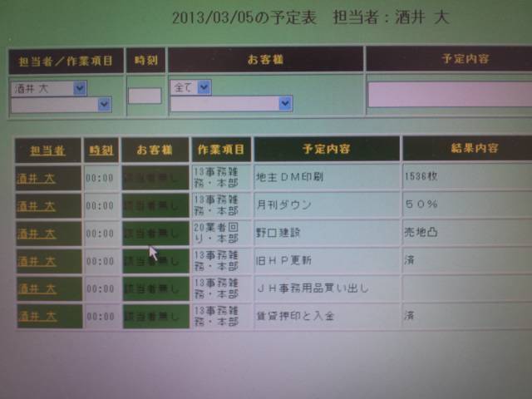The height and width of the screenshot is (399, 532).
Task: Select the 賃貸押印と入金 schedule cell
Action: coord(327,316)
